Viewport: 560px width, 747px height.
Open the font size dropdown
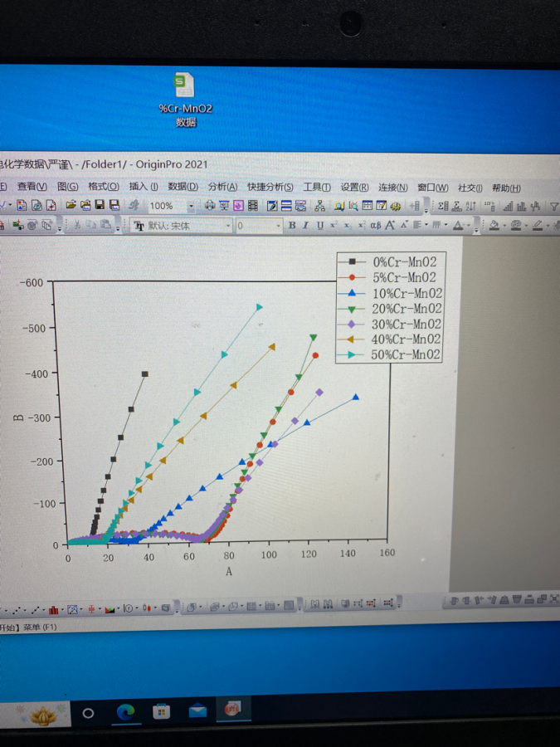[277, 225]
